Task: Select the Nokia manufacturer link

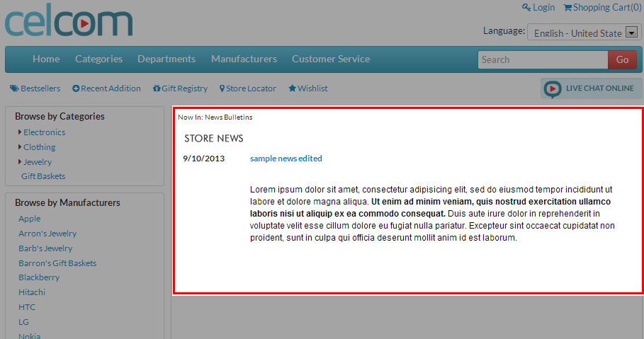Action: 30,335
